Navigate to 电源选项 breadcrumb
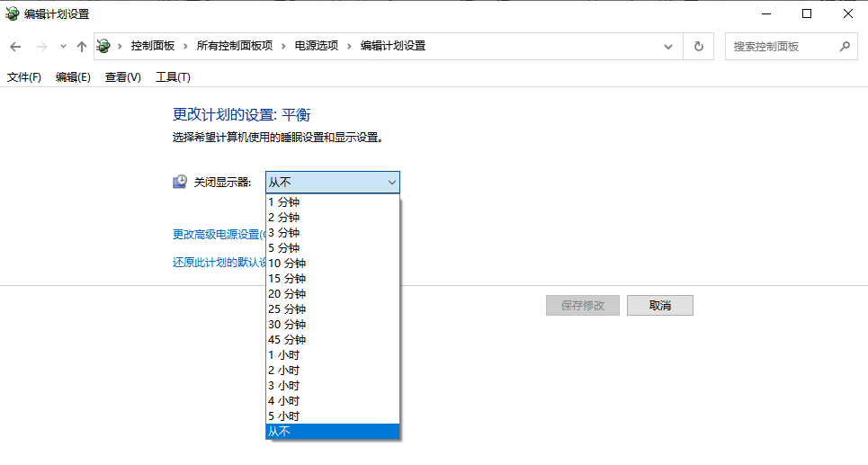 (316, 46)
